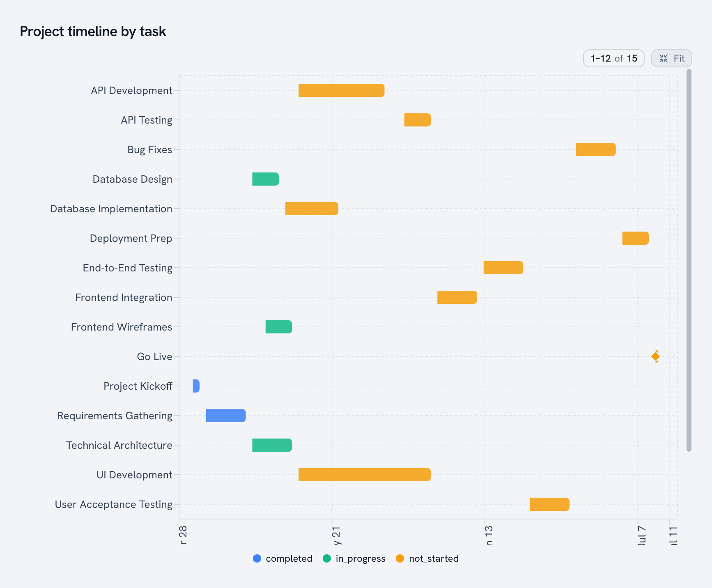Image resolution: width=712 pixels, height=588 pixels.
Task: Click the Bug Fixes task label
Action: point(149,149)
